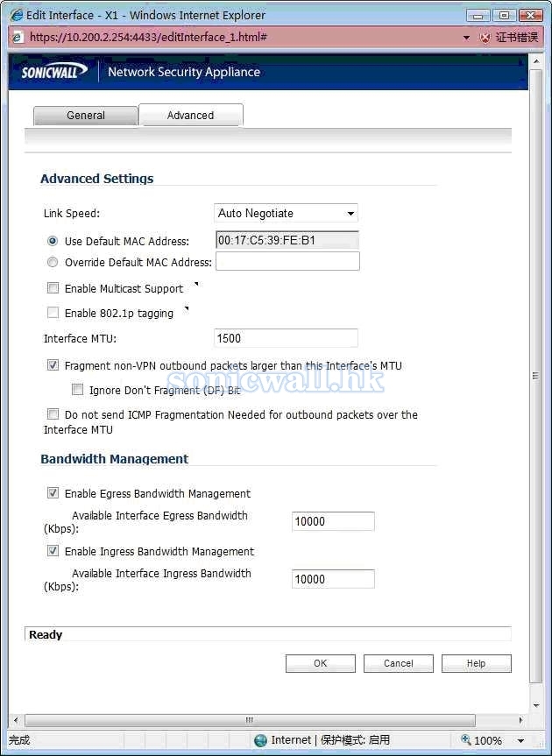Click the certificate error shield icon

pyautogui.click(x=485, y=38)
